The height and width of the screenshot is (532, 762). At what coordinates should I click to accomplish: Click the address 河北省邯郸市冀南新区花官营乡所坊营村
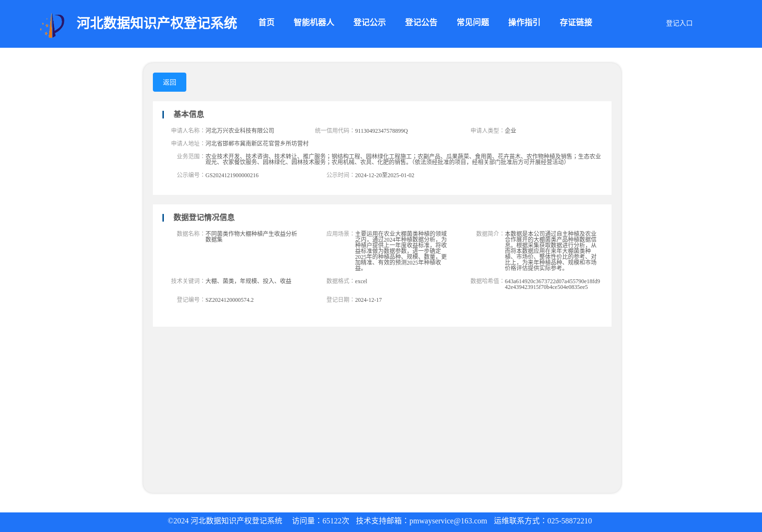[x=257, y=143]
